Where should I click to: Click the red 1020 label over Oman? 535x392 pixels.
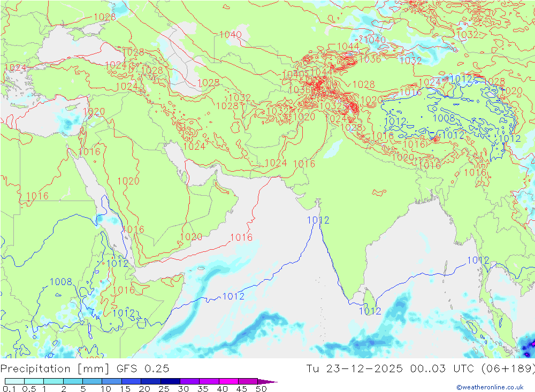tap(191, 237)
